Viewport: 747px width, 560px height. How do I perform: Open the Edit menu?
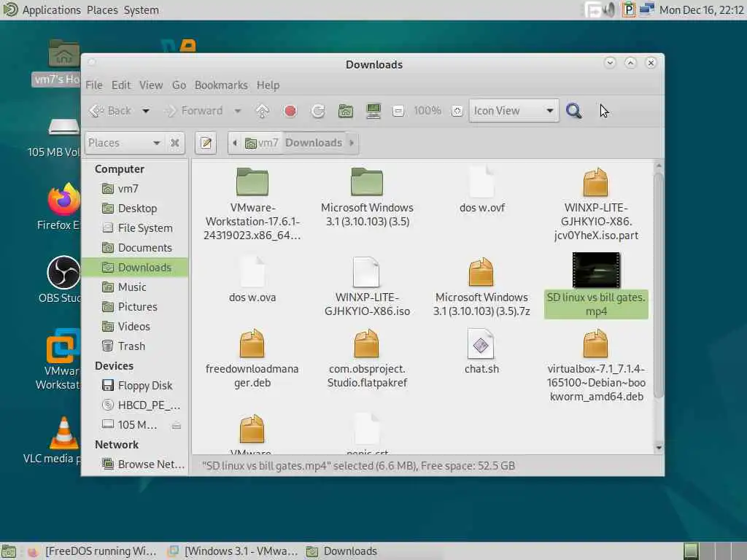point(121,85)
